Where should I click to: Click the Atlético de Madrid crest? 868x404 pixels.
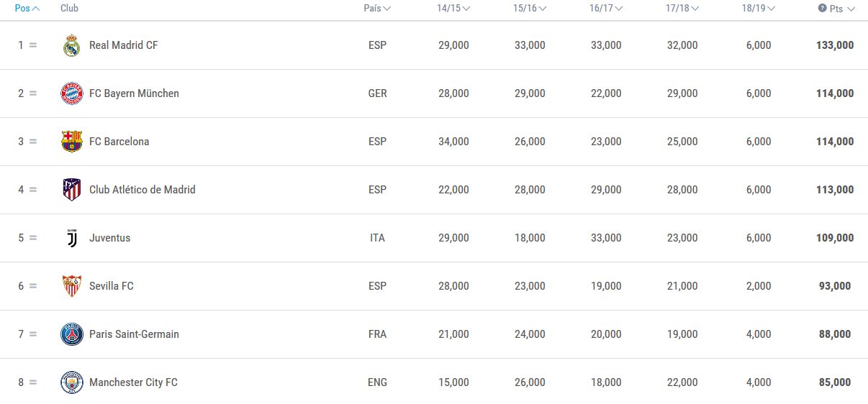[x=71, y=190]
